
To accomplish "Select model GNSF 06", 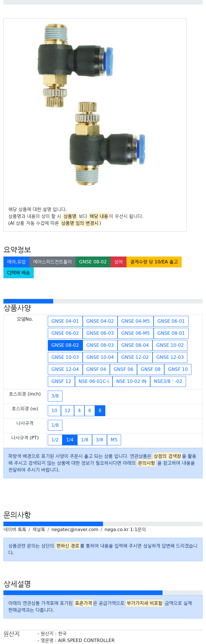I will pyautogui.click(x=123, y=369).
